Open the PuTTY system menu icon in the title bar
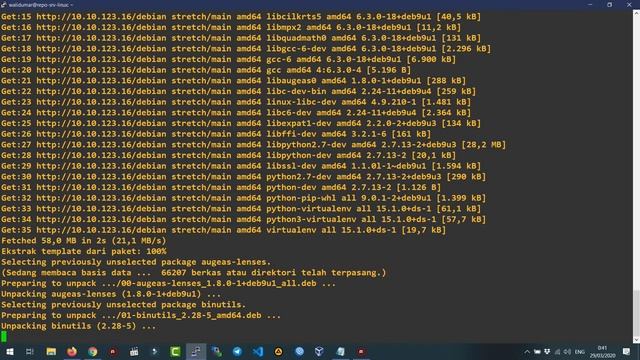 (4, 5)
